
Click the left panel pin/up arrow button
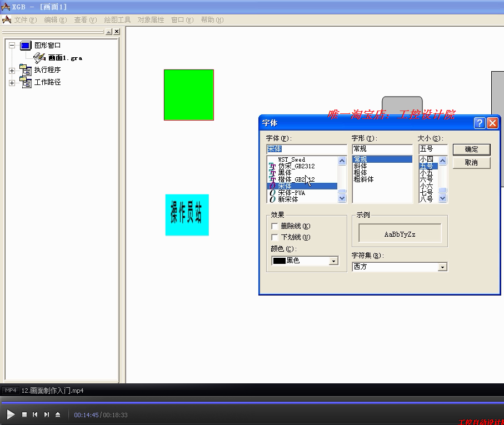click(109, 32)
